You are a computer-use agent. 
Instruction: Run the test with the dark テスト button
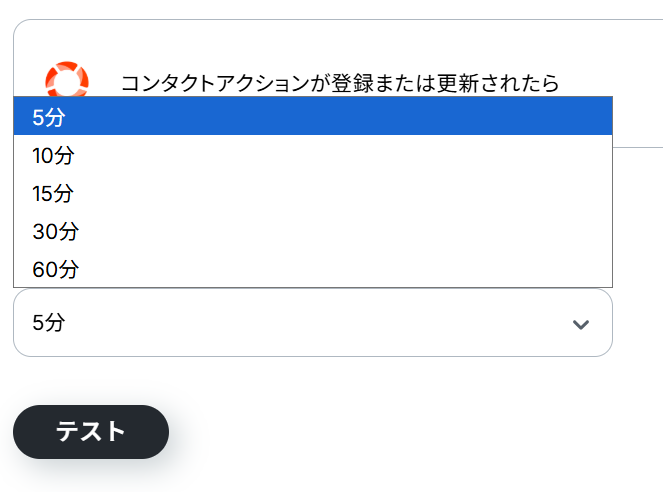[x=91, y=432]
